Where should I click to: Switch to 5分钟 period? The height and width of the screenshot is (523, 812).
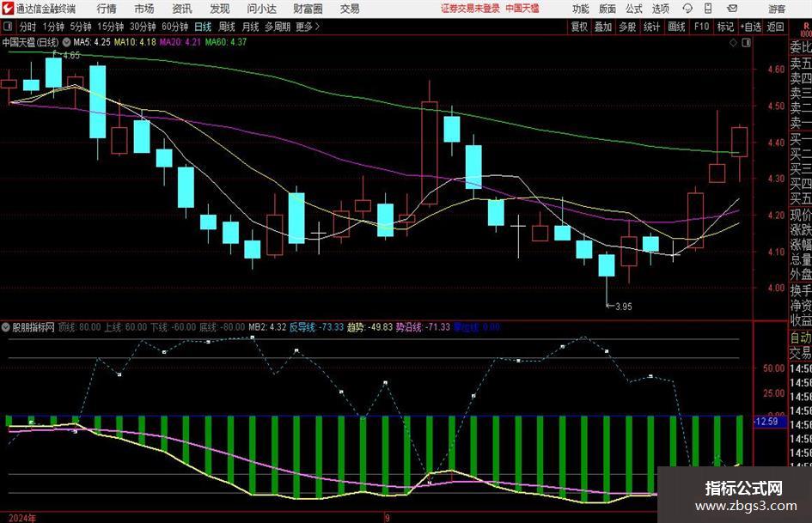coord(80,27)
